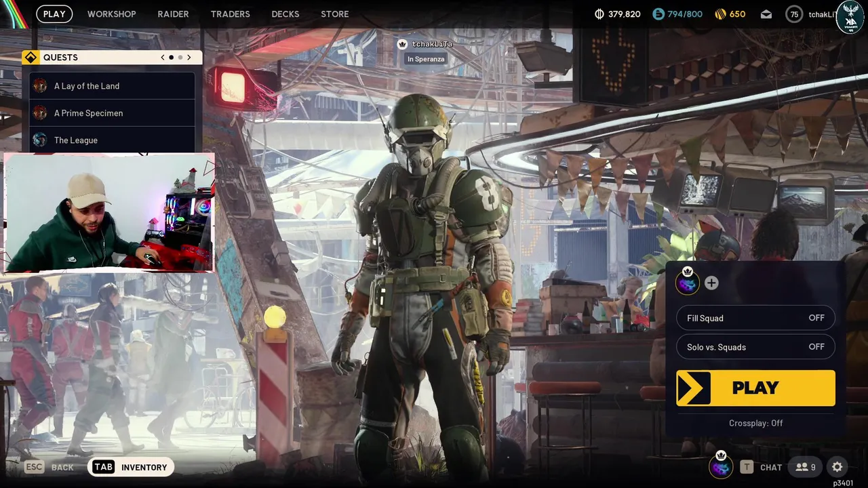Click the blue cred icon beside 794/800
Screen dimensions: 868x488
click(658, 14)
